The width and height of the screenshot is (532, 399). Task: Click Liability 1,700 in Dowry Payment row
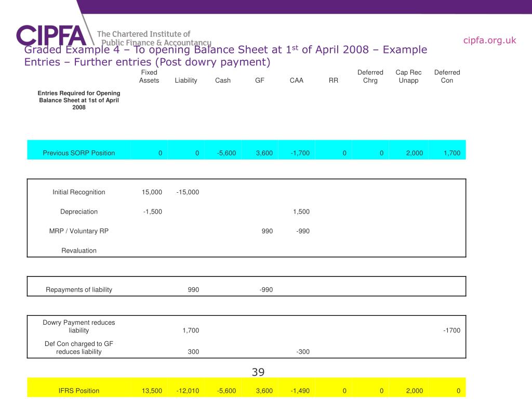[191, 330]
